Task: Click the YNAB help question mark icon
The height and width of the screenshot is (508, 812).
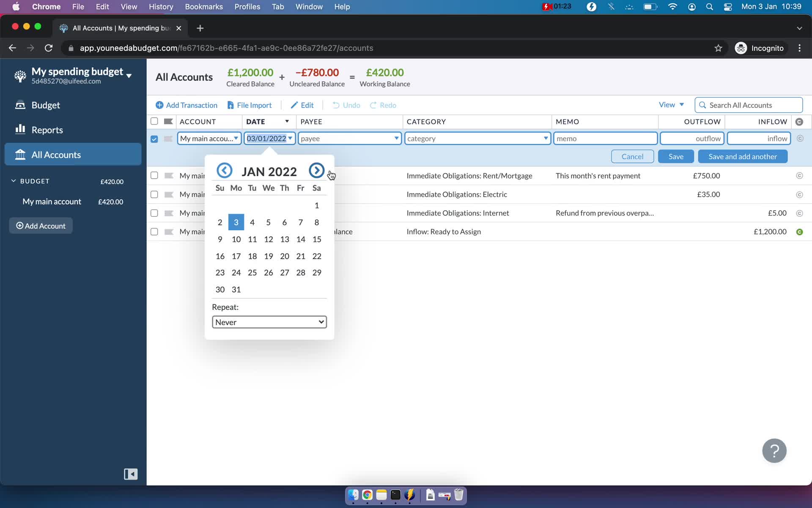Action: click(x=774, y=450)
